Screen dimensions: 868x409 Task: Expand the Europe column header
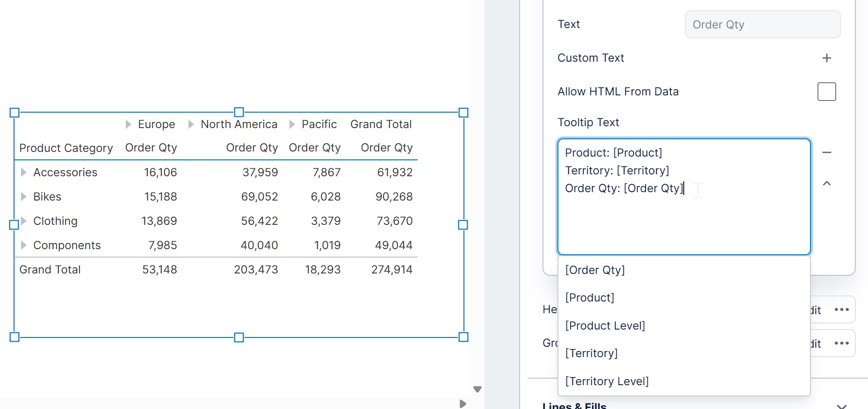(128, 124)
